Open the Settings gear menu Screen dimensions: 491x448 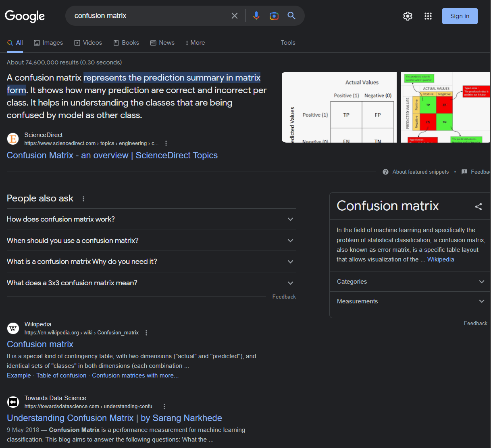[408, 16]
